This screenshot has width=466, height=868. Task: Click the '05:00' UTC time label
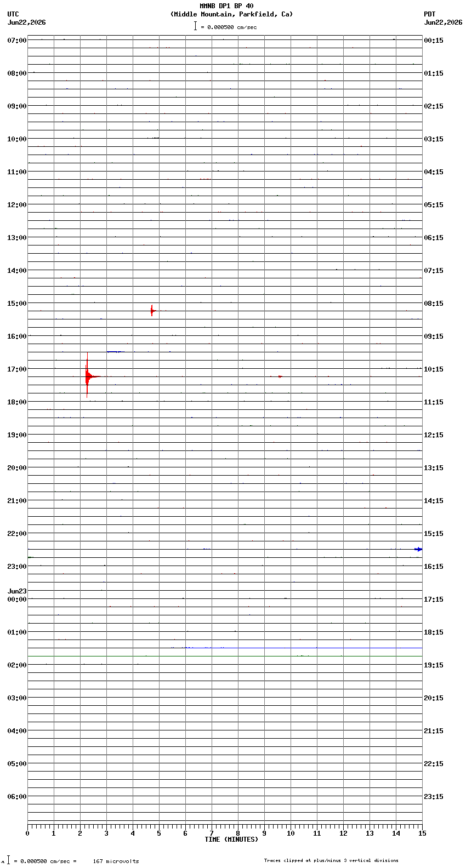(x=17, y=764)
